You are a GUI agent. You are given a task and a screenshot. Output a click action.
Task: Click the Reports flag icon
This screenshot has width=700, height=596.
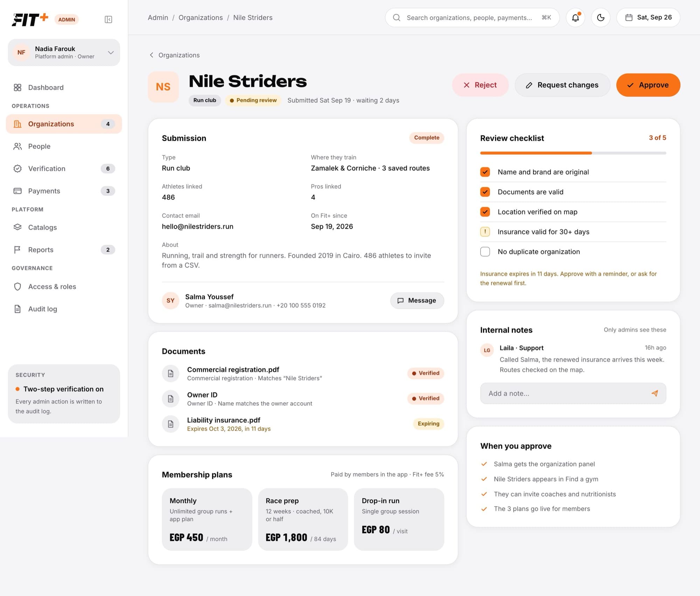[x=17, y=250]
